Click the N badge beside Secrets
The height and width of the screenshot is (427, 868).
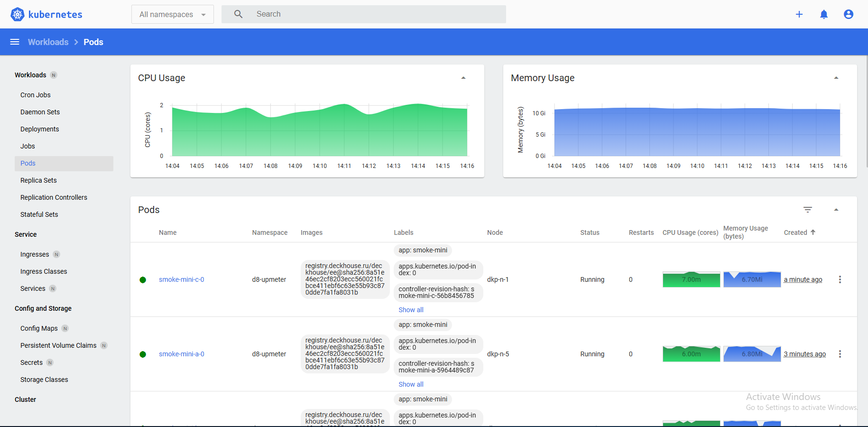(50, 362)
